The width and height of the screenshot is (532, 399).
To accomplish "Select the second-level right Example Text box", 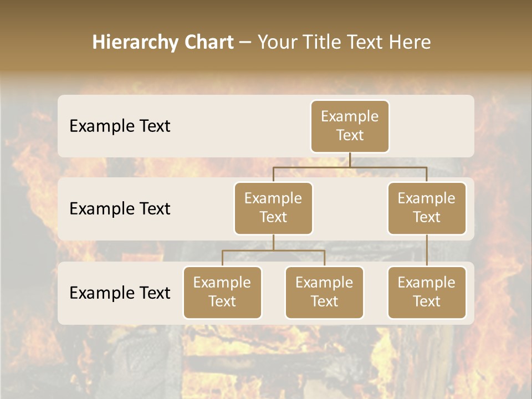I will tap(427, 208).
